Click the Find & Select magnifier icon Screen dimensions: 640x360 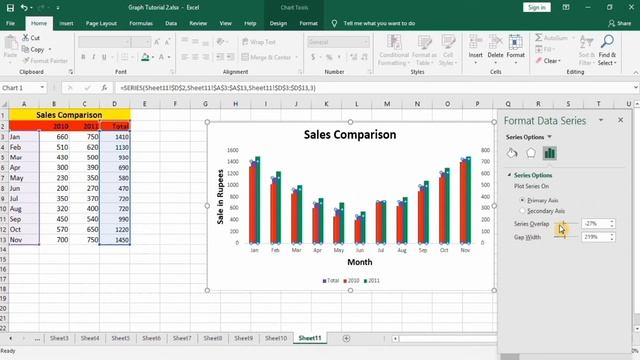(x=607, y=41)
